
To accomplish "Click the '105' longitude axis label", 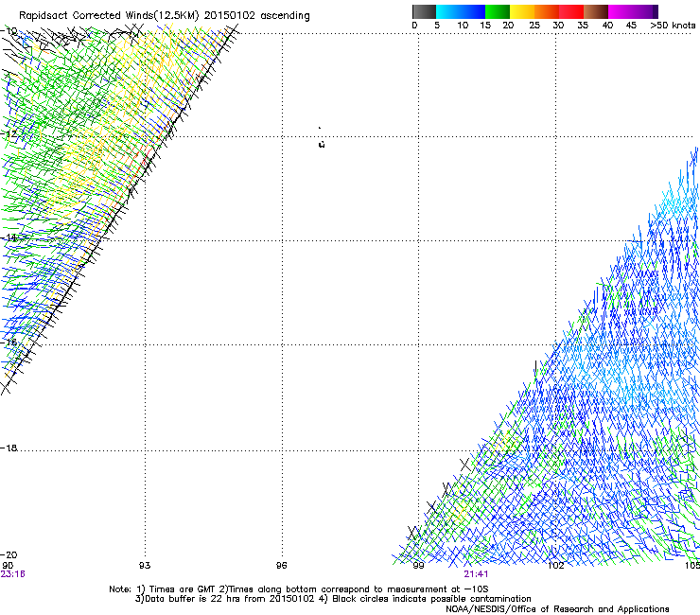I will click(692, 566).
